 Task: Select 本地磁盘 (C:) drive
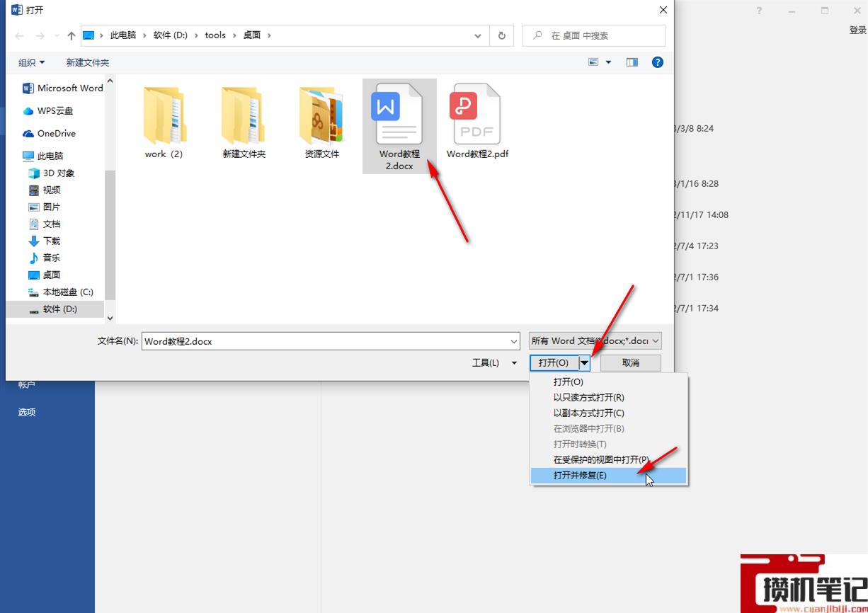[60, 292]
